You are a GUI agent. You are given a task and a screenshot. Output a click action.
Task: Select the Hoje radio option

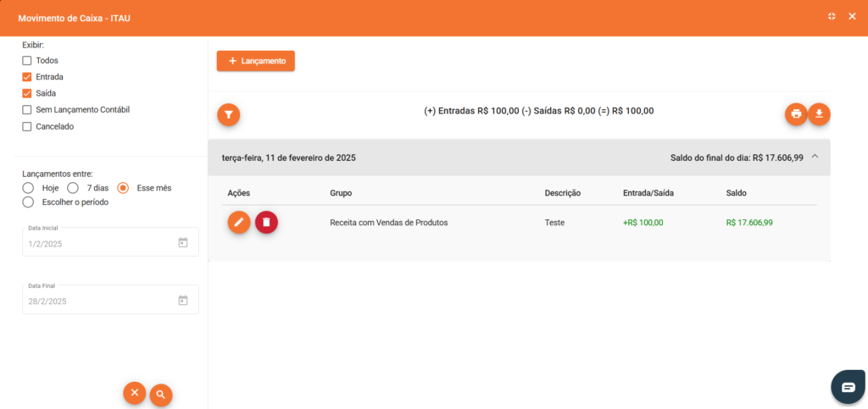28,188
